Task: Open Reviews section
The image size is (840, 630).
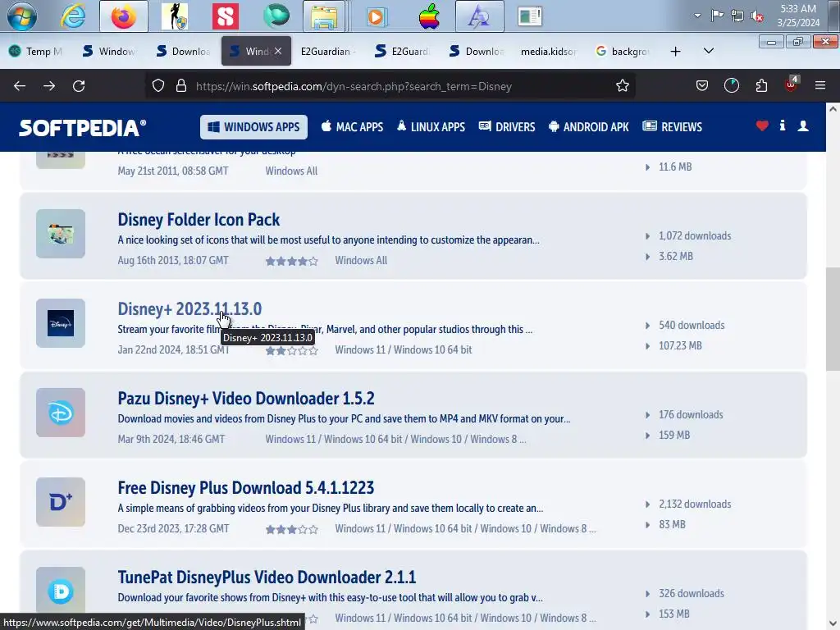Action: click(673, 127)
